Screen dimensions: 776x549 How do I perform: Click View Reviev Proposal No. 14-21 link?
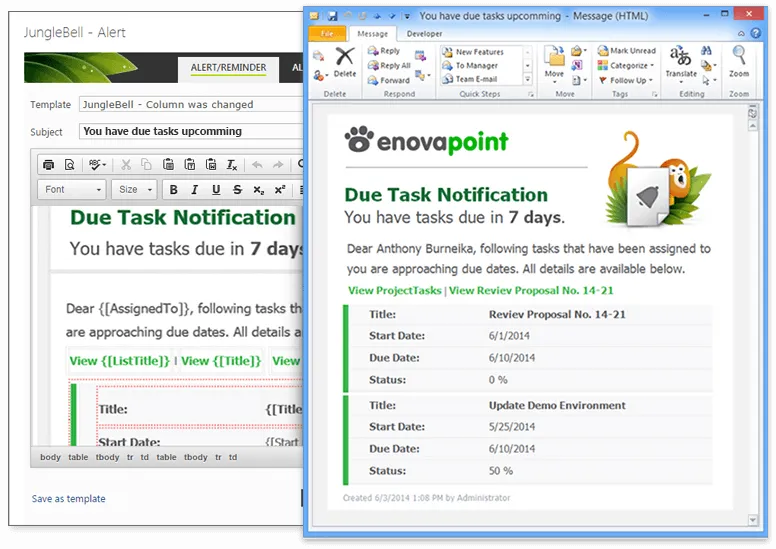tap(531, 291)
